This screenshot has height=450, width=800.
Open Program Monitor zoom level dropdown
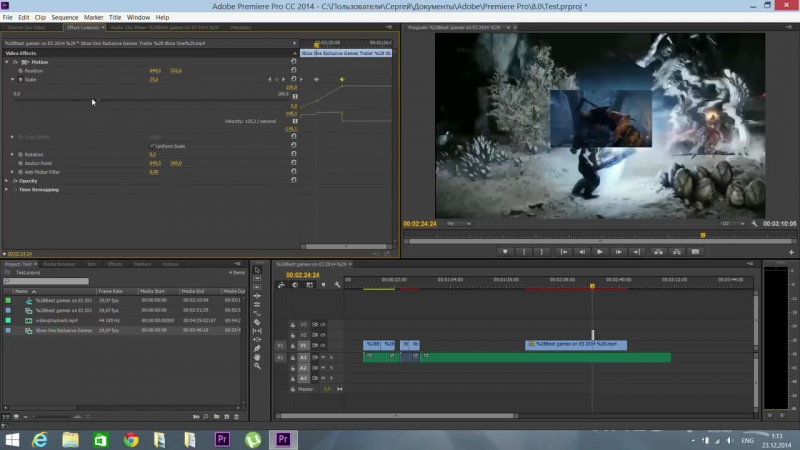[458, 223]
